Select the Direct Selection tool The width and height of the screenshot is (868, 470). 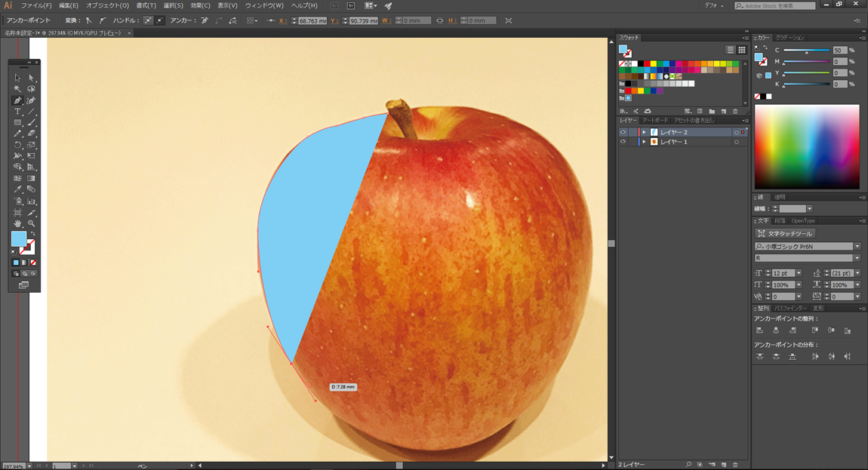point(32,78)
